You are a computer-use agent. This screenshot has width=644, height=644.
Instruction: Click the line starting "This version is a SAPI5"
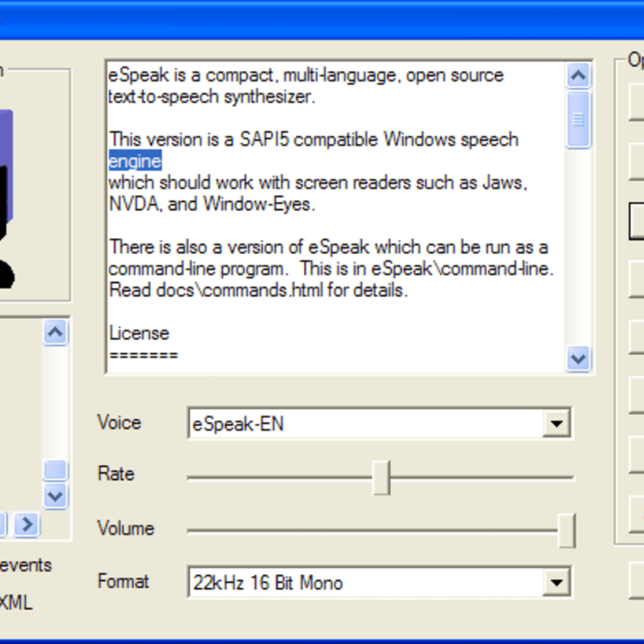tap(314, 140)
